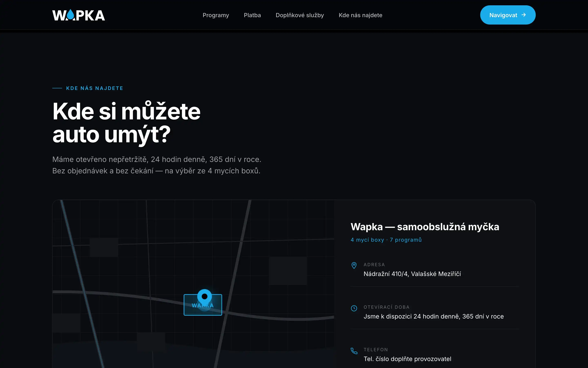Click the address pin icon next to Adresa

click(354, 265)
